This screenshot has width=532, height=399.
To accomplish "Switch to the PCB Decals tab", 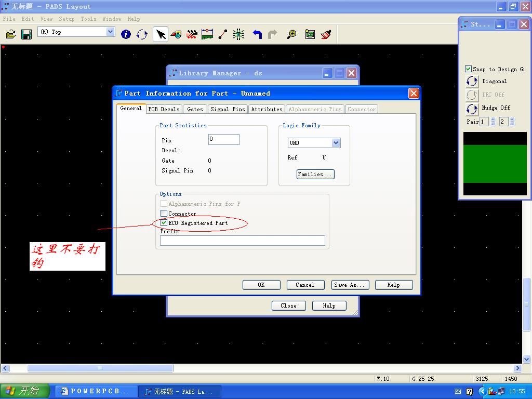I will click(x=164, y=109).
